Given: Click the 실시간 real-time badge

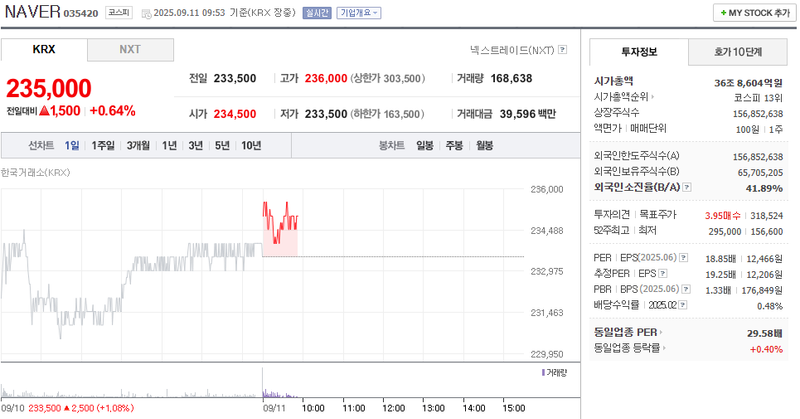Looking at the screenshot, I should click(317, 13).
